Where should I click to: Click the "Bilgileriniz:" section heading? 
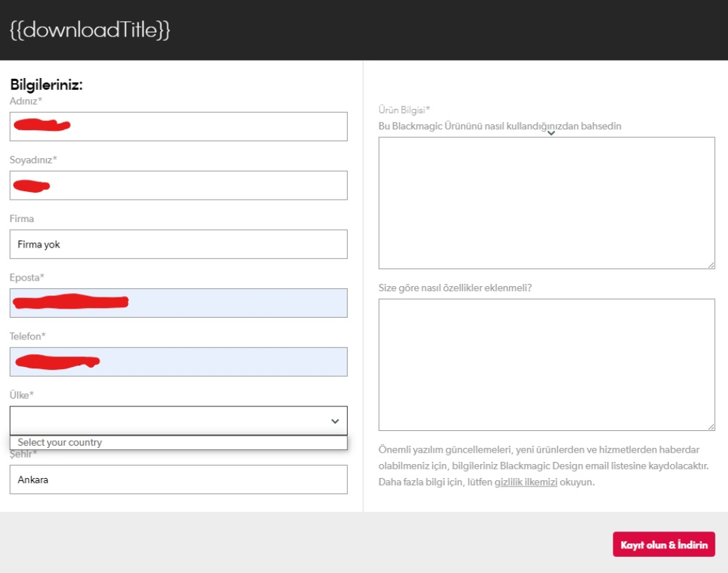point(46,85)
